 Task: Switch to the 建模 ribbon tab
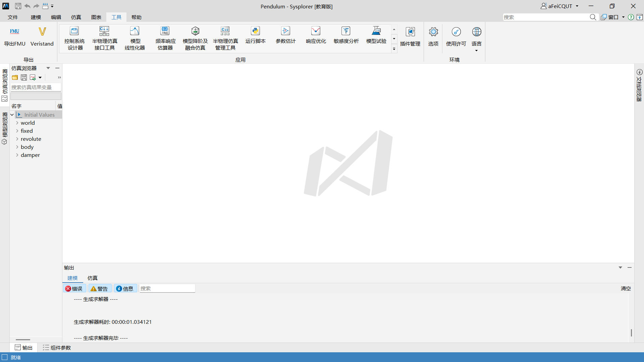click(36, 17)
